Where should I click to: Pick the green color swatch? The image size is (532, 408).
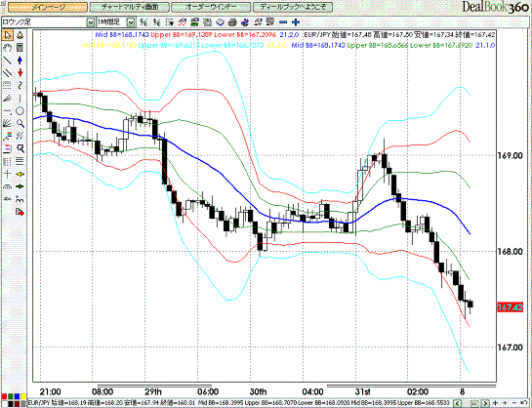coord(11,396)
